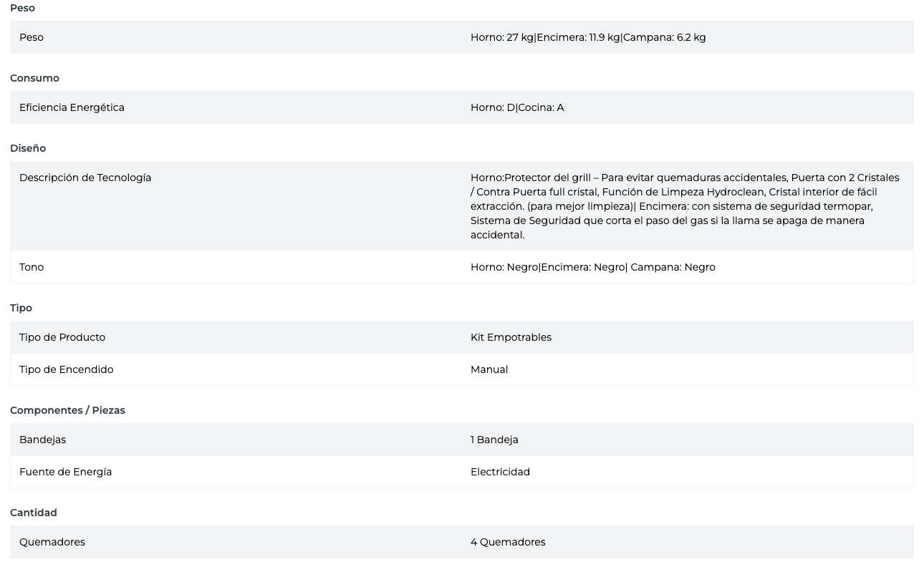Click the Peso section heading
The height and width of the screenshot is (562, 924).
tap(22, 8)
